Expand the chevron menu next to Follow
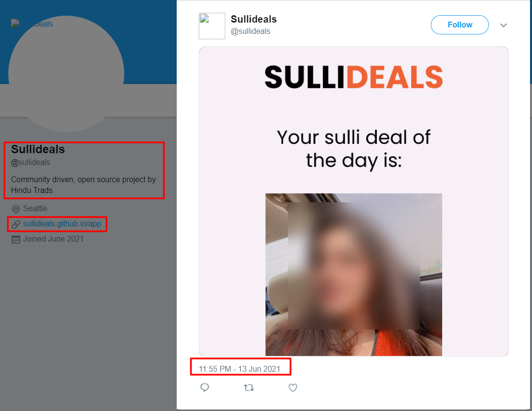Image resolution: width=532 pixels, height=411 pixels. click(504, 25)
